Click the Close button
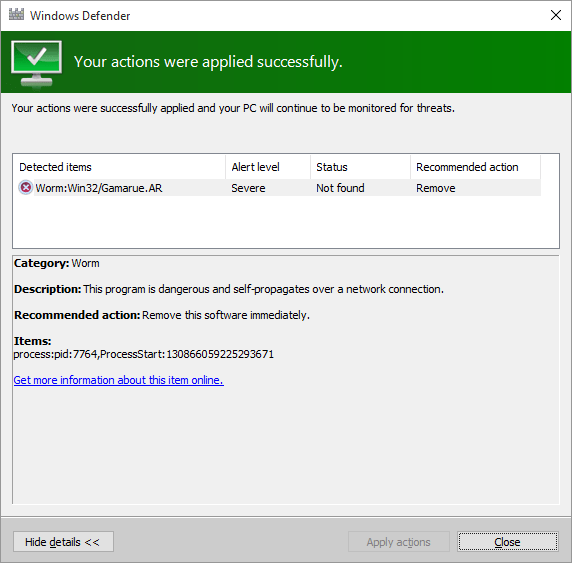This screenshot has width=572, height=563. [x=507, y=542]
